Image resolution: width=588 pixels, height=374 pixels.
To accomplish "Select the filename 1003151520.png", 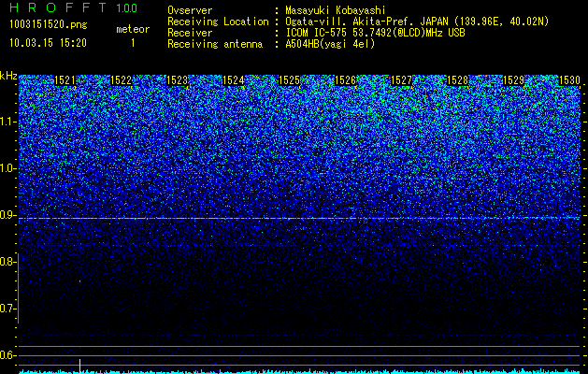I will pyautogui.click(x=49, y=24).
